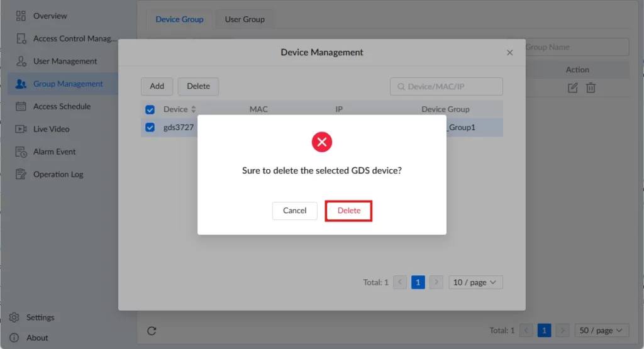
Task: Open Access Schedule in the sidebar
Action: [62, 106]
